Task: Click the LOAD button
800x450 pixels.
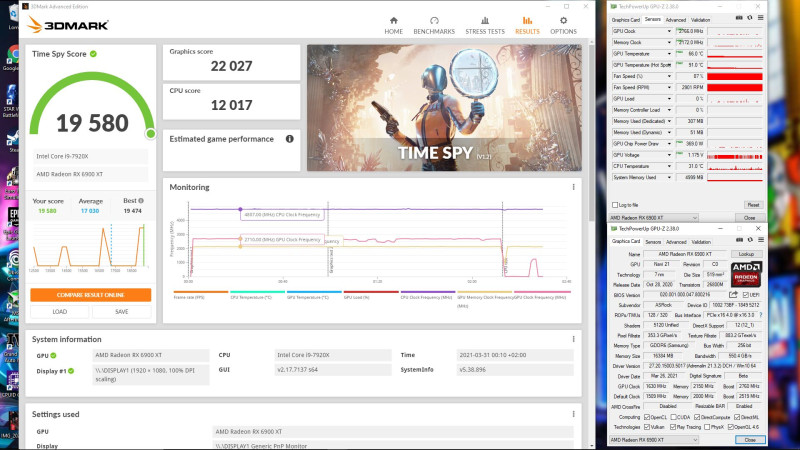Action: tap(60, 312)
